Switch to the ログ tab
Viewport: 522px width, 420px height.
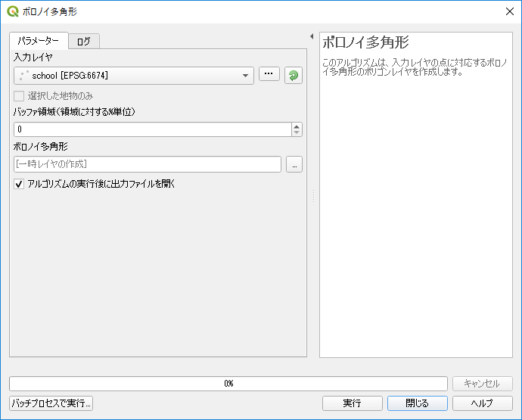[84, 42]
